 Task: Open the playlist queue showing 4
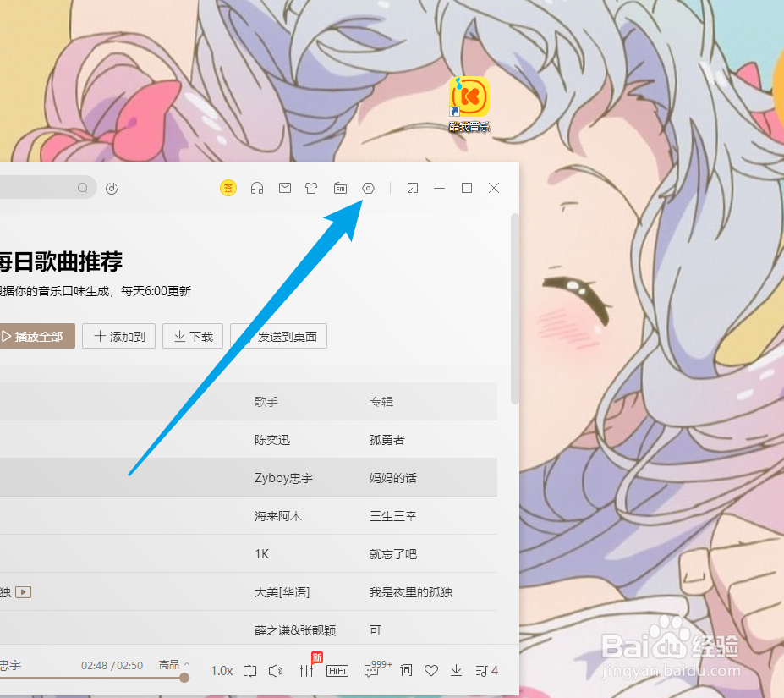point(486,670)
